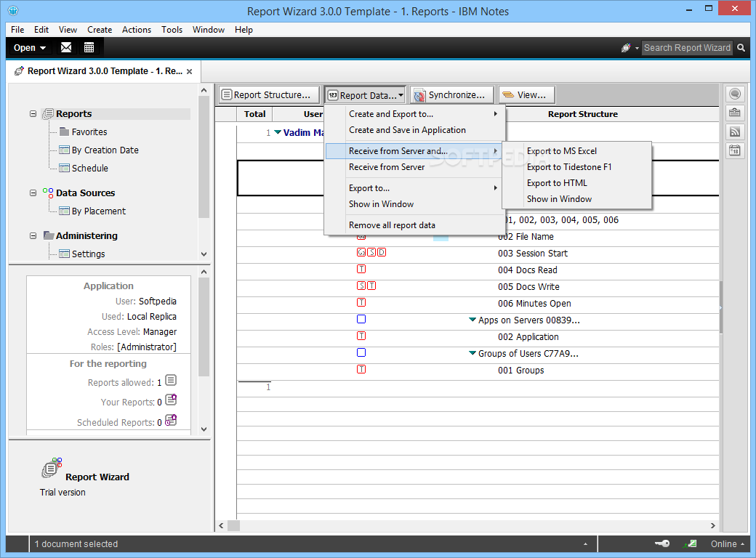Open the By Creation Date view
Viewport: 756px width, 558px height.
105,150
